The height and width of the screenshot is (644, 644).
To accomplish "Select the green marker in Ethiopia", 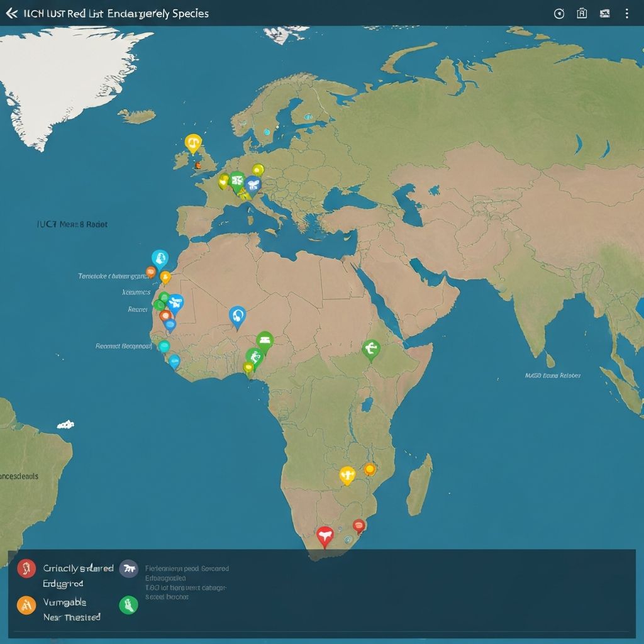I will pos(371,349).
